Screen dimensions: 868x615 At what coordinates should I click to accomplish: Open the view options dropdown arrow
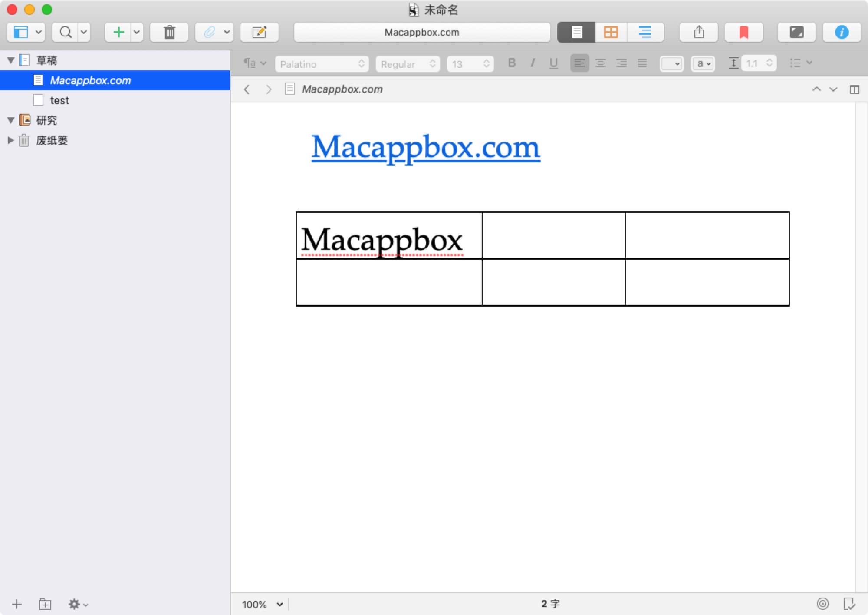click(38, 32)
